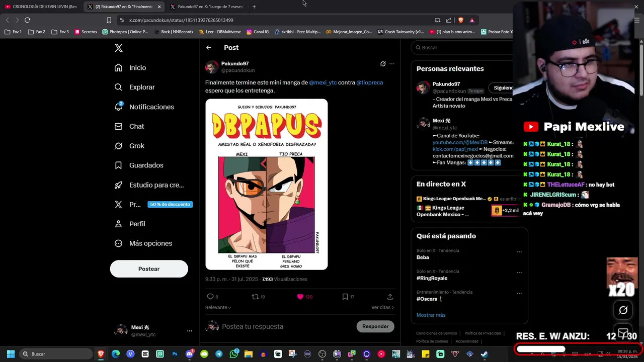This screenshot has width=644, height=362.
Task: Click the taskbar Buscar search box
Action: (x=56, y=354)
